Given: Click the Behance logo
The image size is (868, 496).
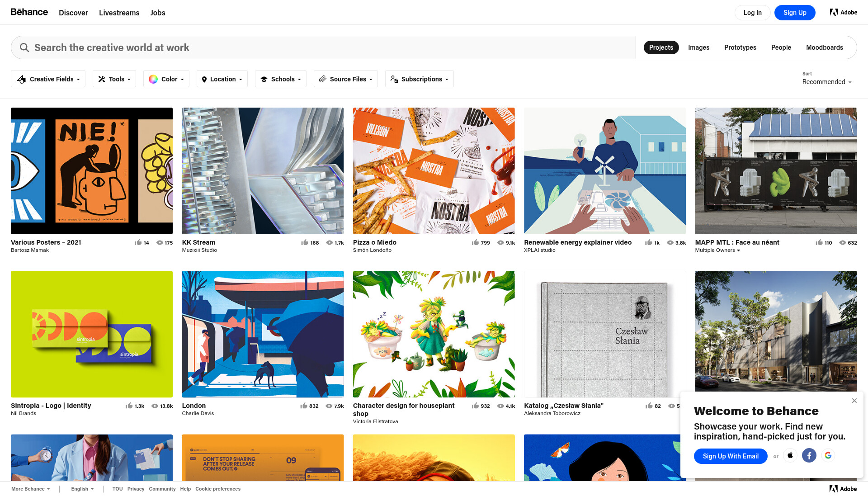Looking at the screenshot, I should coord(29,12).
